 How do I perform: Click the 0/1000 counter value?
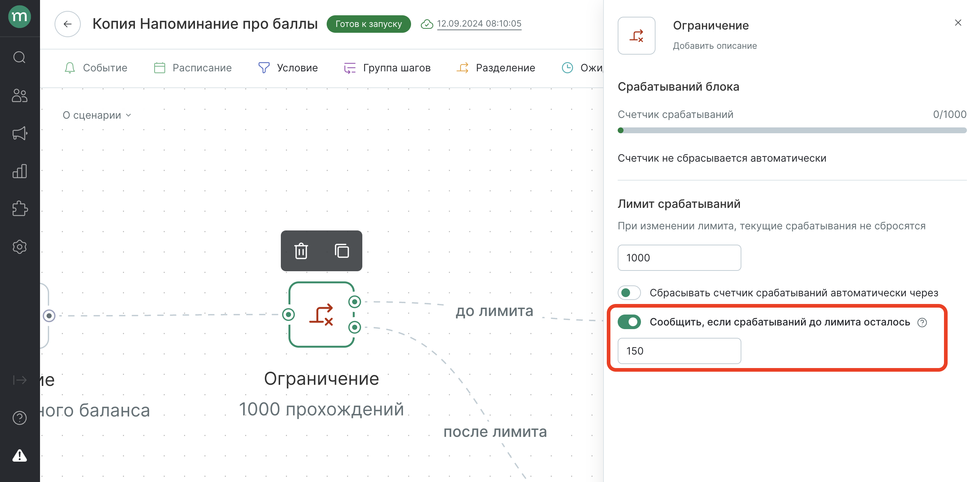(949, 114)
